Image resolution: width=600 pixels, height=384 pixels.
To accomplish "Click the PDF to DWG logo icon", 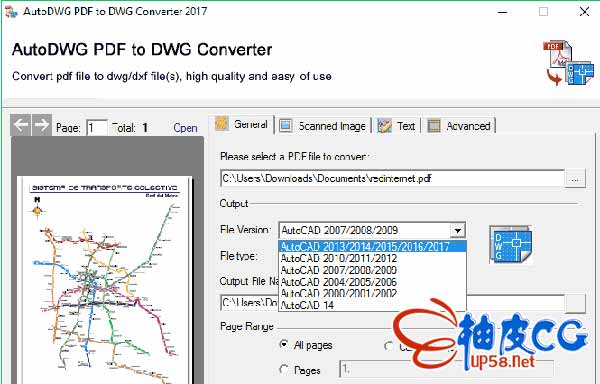I will (569, 63).
